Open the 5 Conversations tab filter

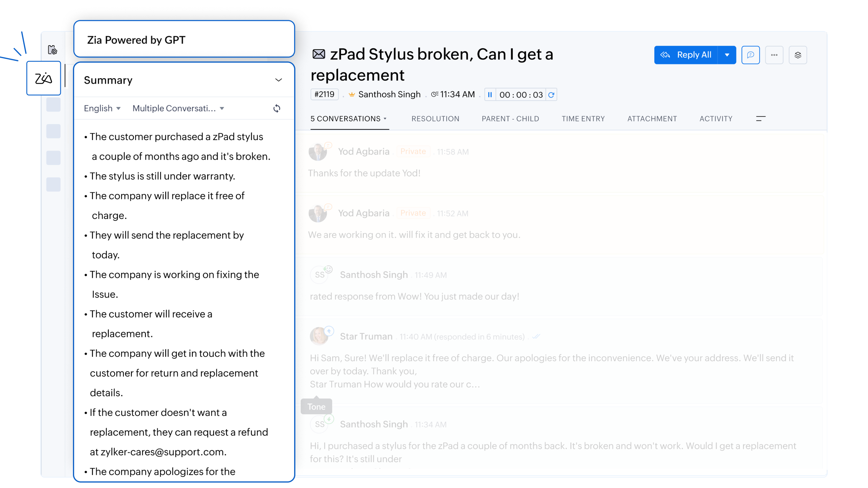click(x=349, y=119)
